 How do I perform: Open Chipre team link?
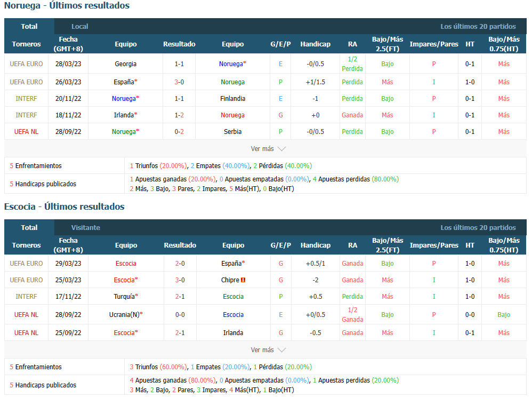(x=230, y=280)
